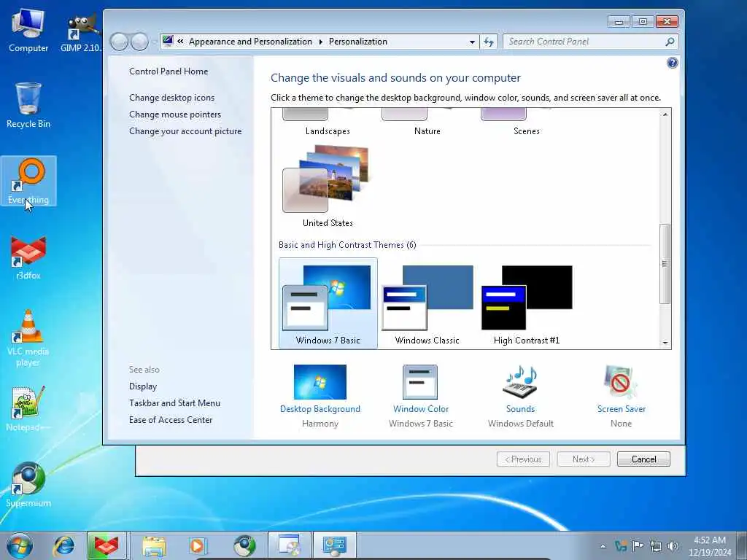Viewport: 747px width, 560px height.
Task: Select the Nature theme
Action: (x=427, y=122)
